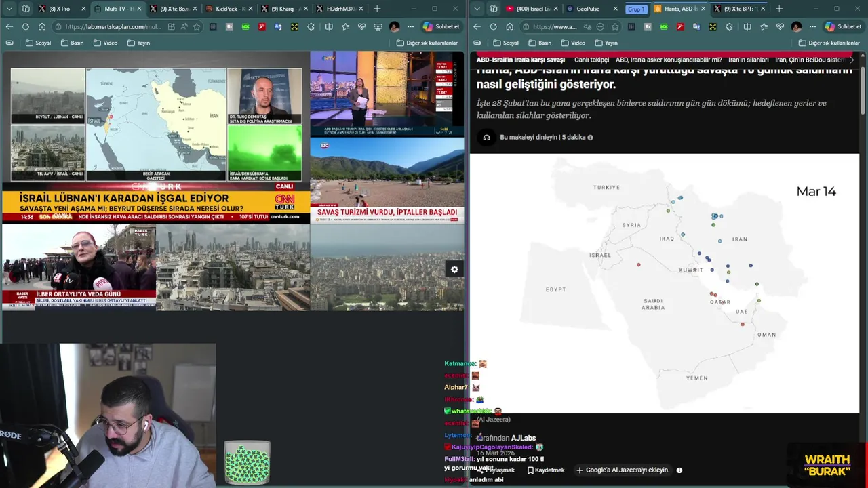Expand Diğer sık kullanılanlar folder in right browser

tap(829, 43)
